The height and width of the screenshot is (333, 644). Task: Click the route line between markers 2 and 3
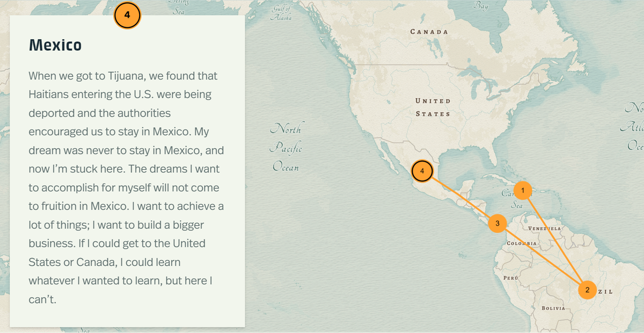[542, 256]
